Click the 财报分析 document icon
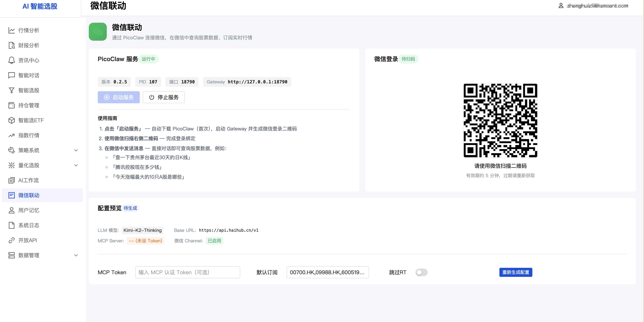 (x=11, y=45)
